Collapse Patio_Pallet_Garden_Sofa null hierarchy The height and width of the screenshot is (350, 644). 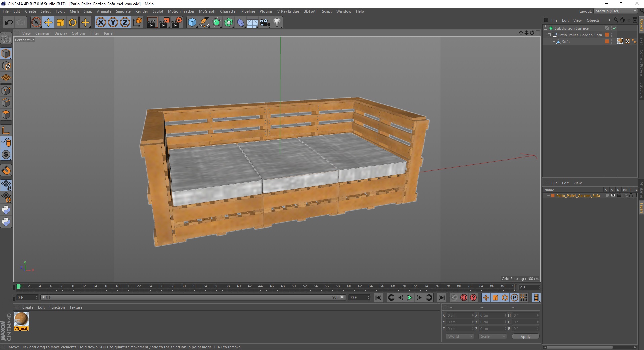pos(549,35)
